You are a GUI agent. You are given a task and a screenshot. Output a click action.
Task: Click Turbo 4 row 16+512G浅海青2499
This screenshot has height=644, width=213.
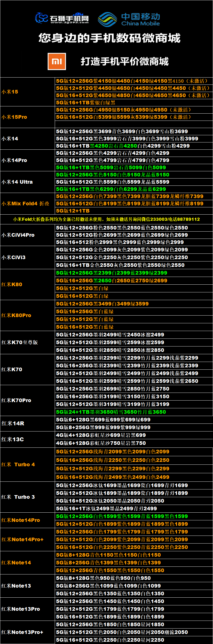pyautogui.click(x=134, y=477)
